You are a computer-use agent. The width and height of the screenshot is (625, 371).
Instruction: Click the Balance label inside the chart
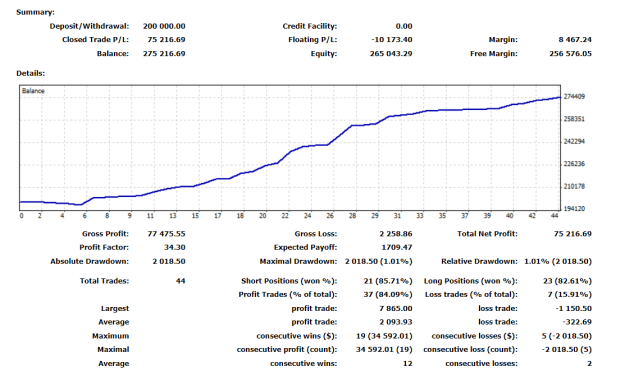pyautogui.click(x=33, y=91)
